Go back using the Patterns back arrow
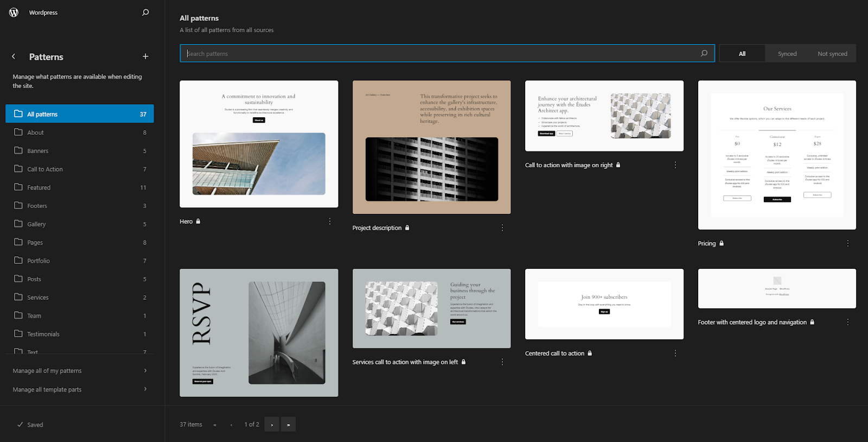This screenshot has height=442, width=868. pos(14,56)
